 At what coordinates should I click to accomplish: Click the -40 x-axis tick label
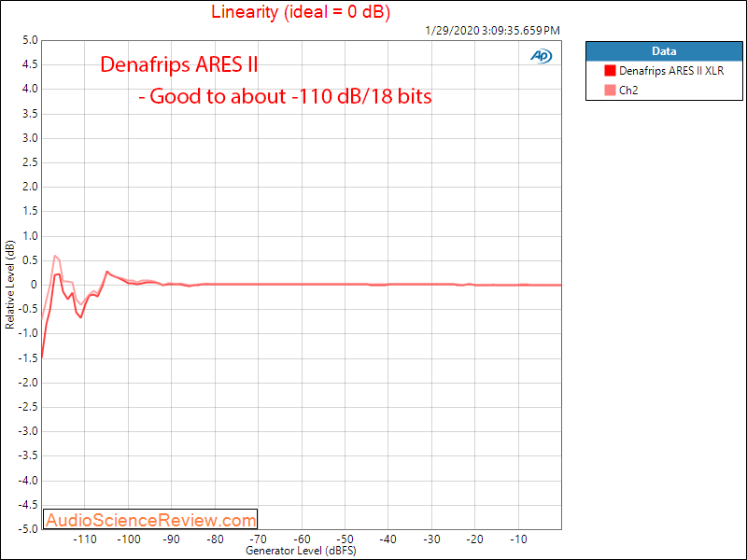point(388,539)
